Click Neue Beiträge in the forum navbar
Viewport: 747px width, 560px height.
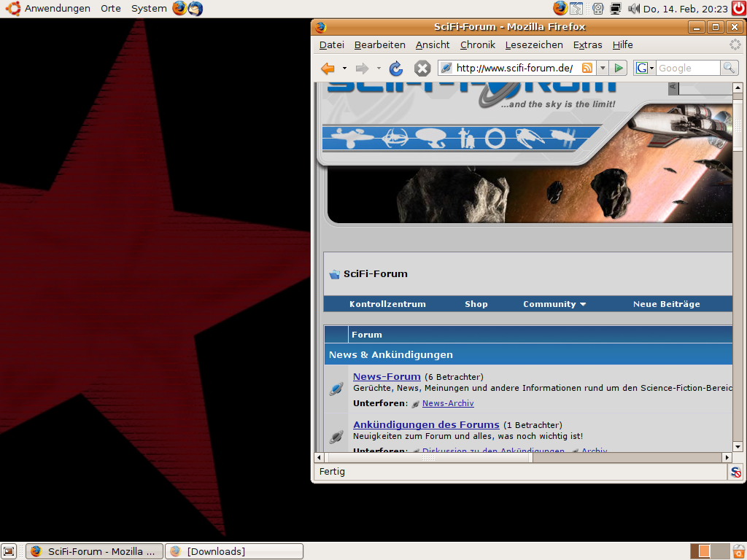tap(666, 304)
